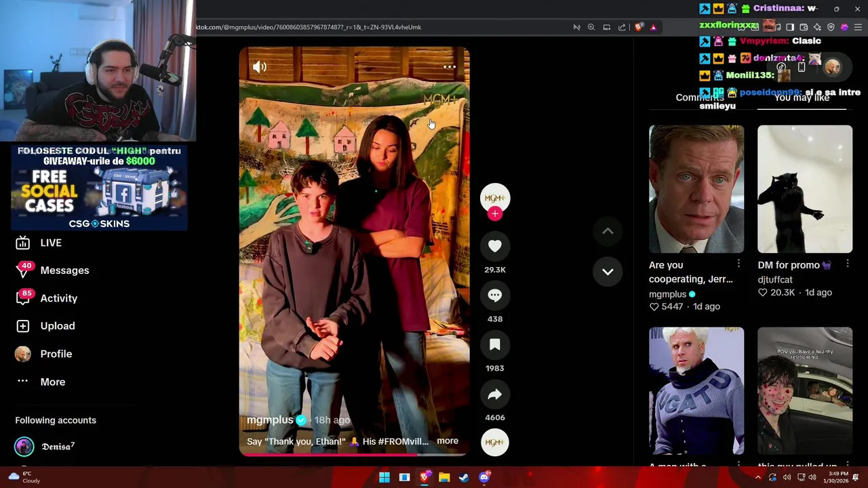This screenshot has width=868, height=488.
Task: Open options for 'Are you cooperating' video
Action: 738,264
